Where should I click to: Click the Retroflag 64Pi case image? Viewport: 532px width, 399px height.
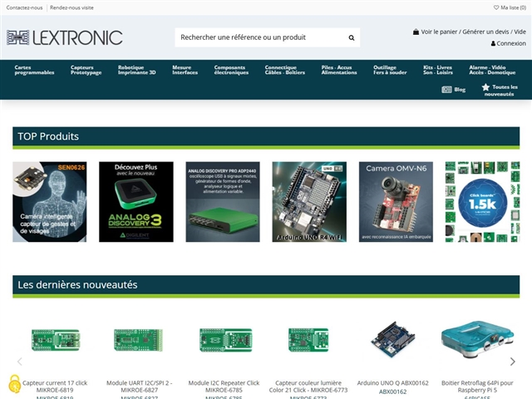(x=477, y=339)
